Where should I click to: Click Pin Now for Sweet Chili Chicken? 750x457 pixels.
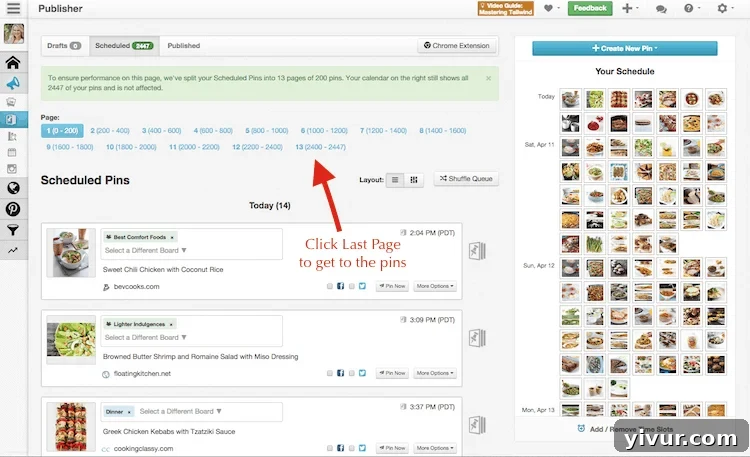pos(392,286)
